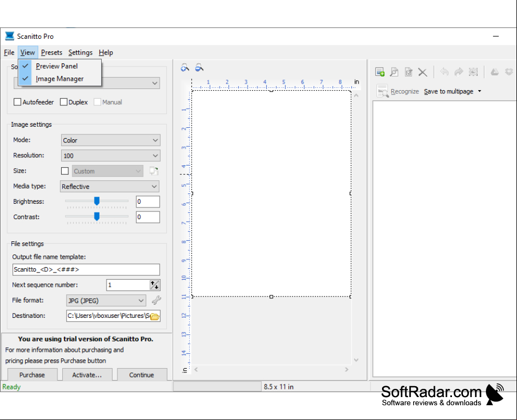The image size is (517, 420).
Task: Click the Recognize text OCR icon
Action: click(383, 91)
